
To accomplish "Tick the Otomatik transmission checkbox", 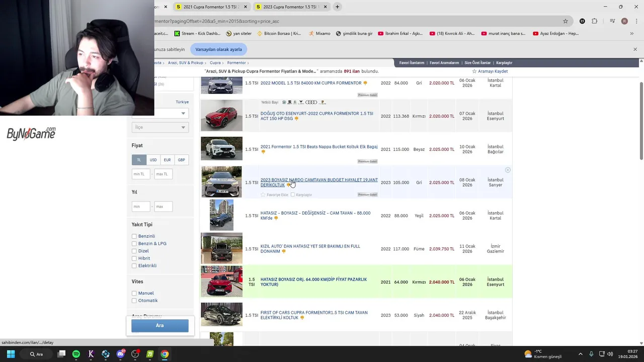I will coord(134,301).
